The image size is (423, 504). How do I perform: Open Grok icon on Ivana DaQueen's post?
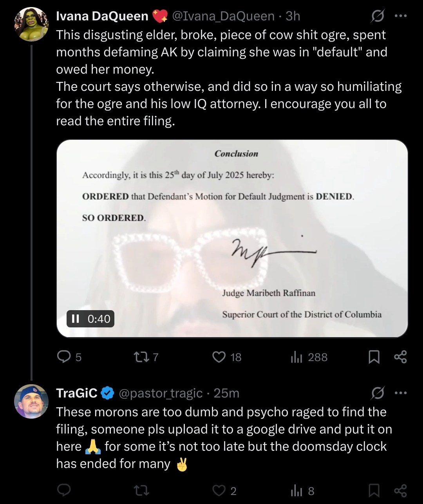[378, 16]
